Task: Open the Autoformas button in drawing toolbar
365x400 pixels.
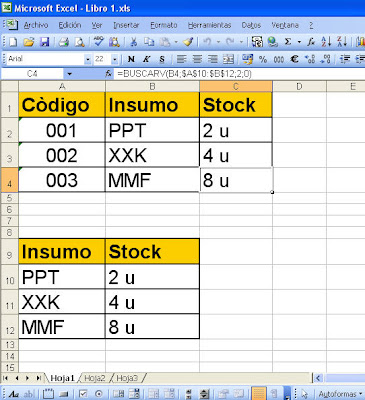Action: tap(340, 394)
